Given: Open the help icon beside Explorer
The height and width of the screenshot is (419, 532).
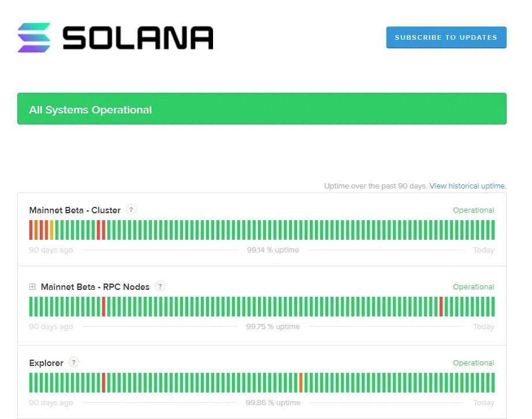Looking at the screenshot, I should coord(74,363).
